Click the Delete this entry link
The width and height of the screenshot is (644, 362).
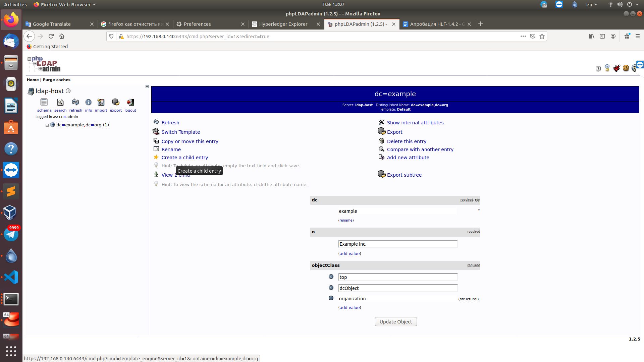407,141
